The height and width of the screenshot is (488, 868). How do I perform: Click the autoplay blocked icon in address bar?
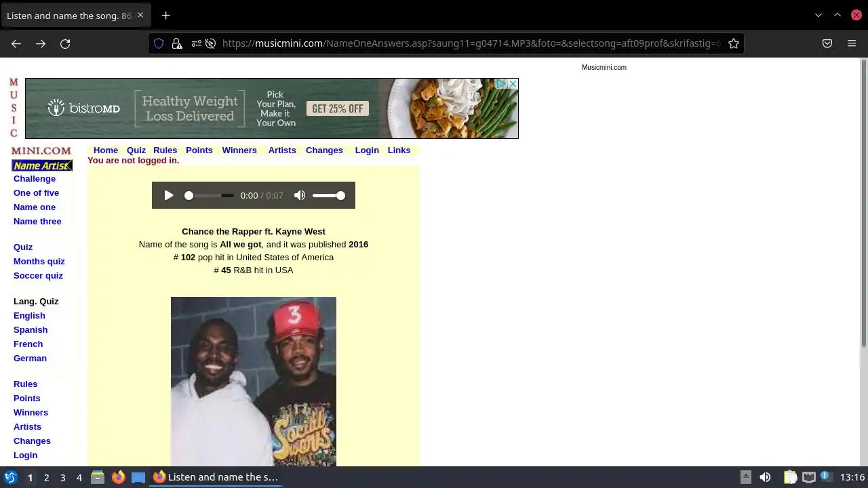pos(210,43)
